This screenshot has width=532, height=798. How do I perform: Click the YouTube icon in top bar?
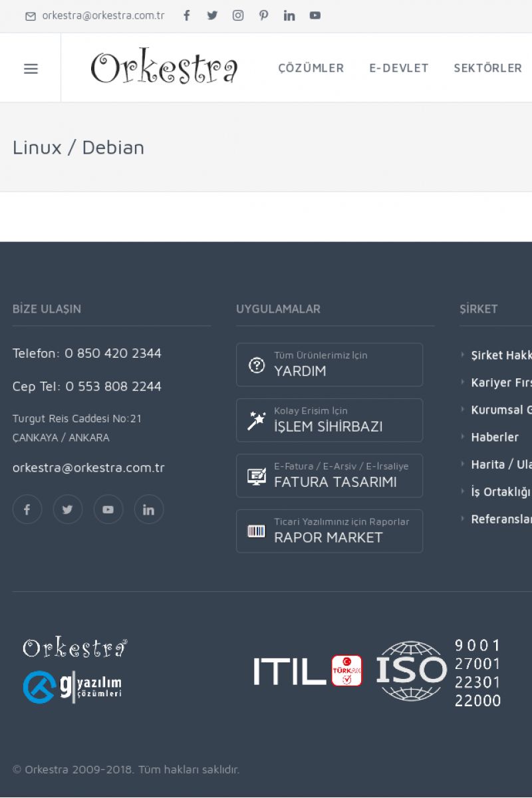(x=315, y=15)
